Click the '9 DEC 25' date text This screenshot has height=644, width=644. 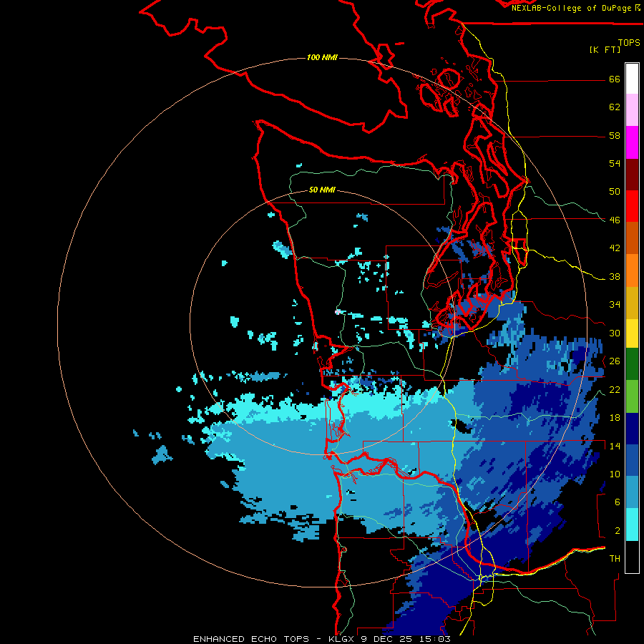click(x=387, y=639)
